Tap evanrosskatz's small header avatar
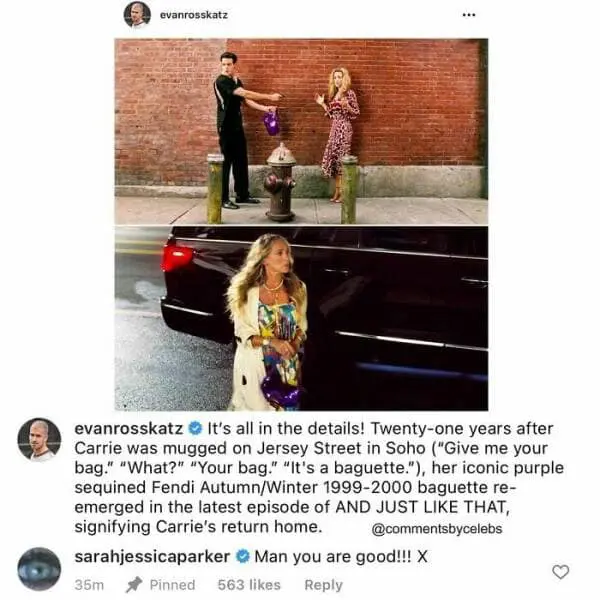 point(137,15)
